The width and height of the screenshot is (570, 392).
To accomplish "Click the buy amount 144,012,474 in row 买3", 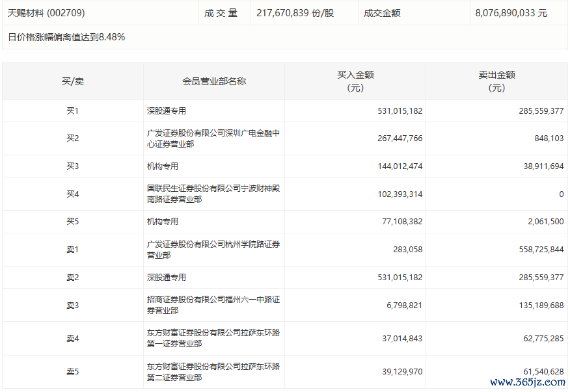I will [x=400, y=166].
